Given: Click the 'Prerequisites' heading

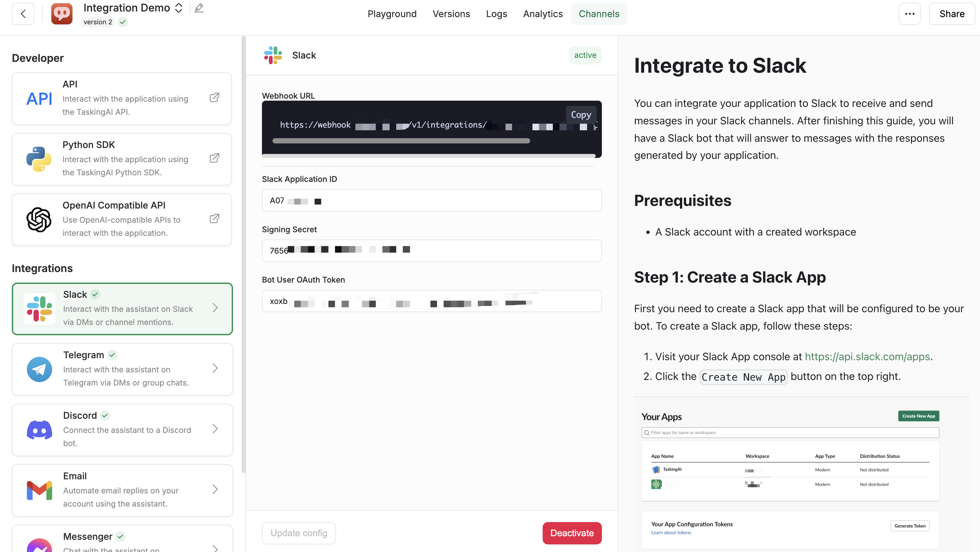Looking at the screenshot, I should (683, 200).
